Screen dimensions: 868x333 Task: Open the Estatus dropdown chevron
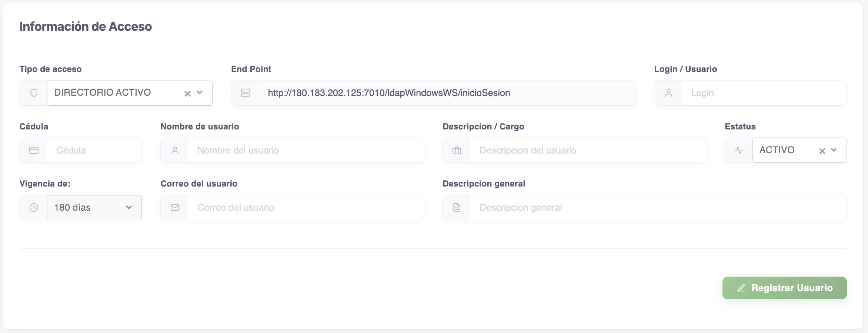point(834,150)
